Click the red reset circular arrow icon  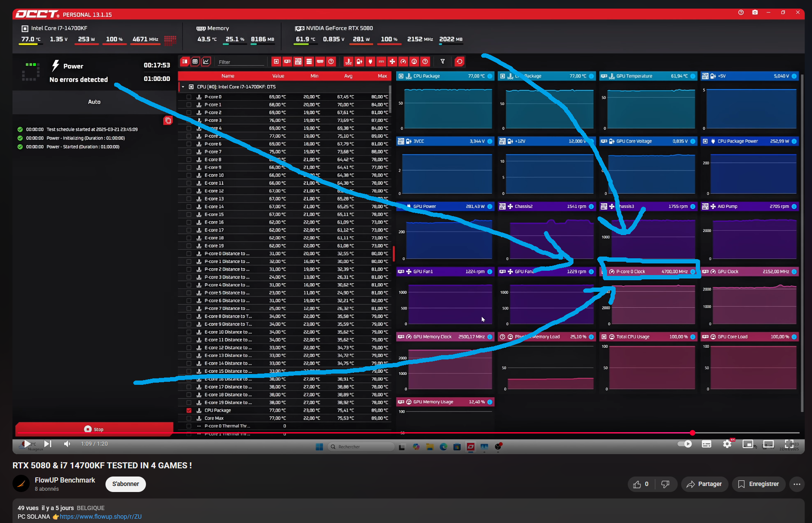[459, 62]
